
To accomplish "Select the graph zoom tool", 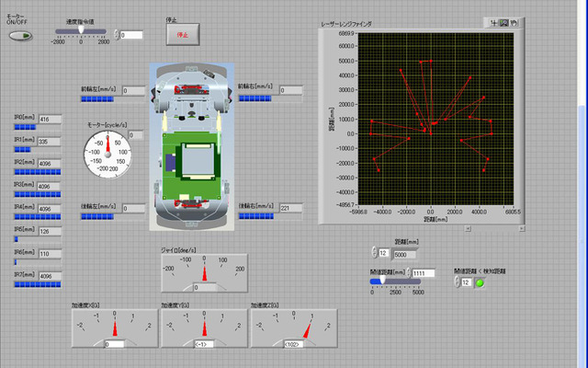I will pyautogui.click(x=504, y=23).
